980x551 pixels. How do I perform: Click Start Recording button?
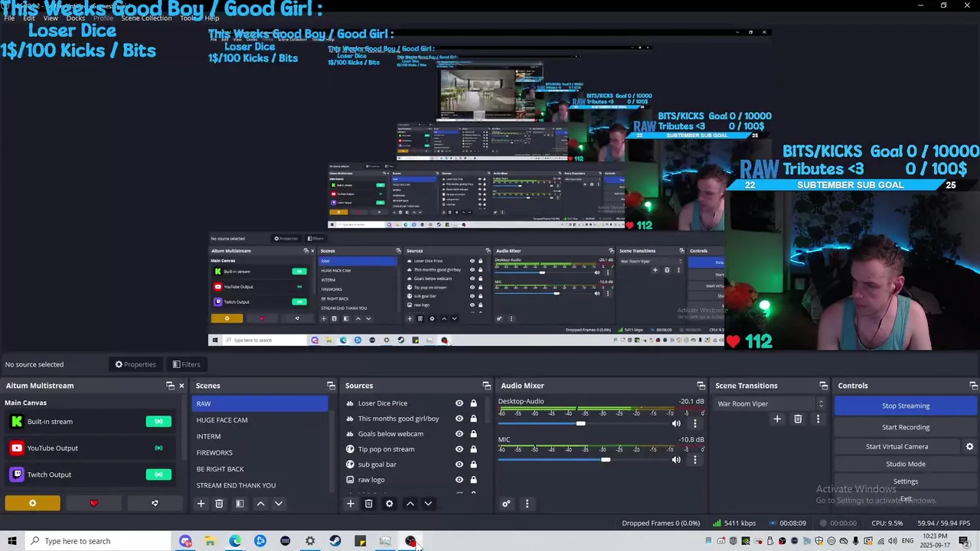(x=906, y=427)
